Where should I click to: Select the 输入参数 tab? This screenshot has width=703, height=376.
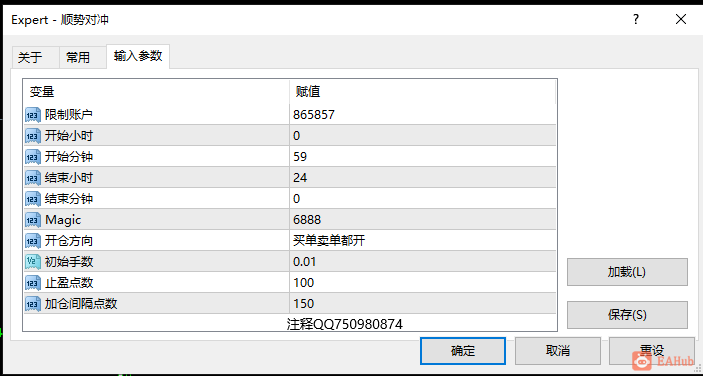(138, 56)
